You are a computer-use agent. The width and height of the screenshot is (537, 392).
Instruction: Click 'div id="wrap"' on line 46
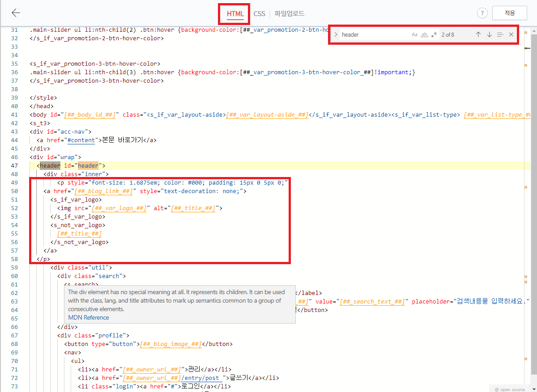click(55, 157)
